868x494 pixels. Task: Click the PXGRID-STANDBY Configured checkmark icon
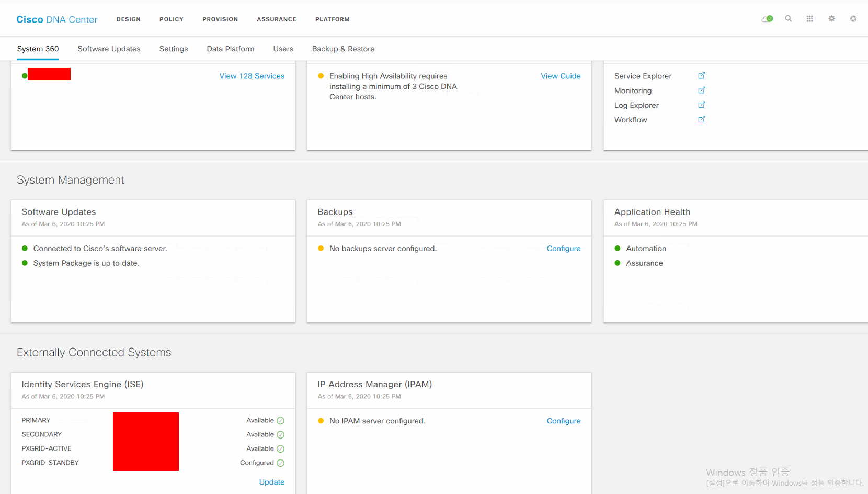point(280,463)
